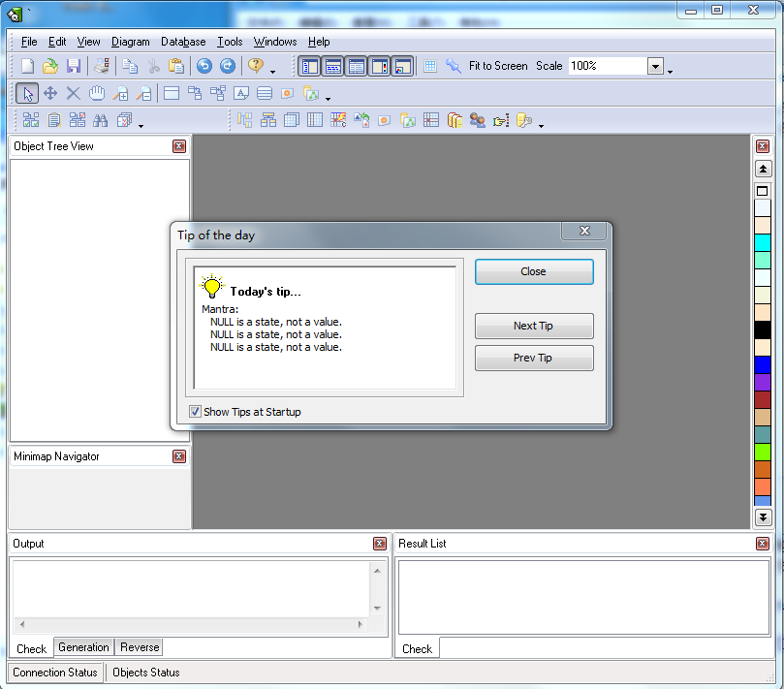Click the binoculars find icon
This screenshot has height=689, width=784.
tap(101, 120)
